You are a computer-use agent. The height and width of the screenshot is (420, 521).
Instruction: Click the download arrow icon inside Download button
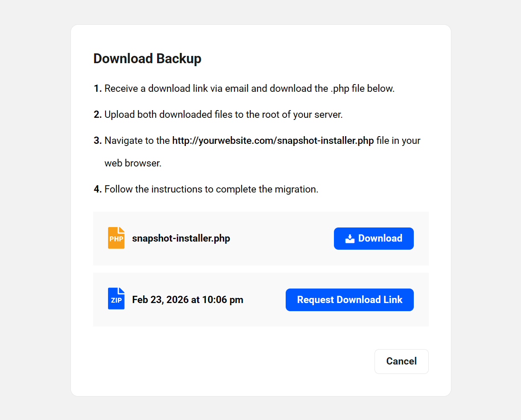(350, 238)
